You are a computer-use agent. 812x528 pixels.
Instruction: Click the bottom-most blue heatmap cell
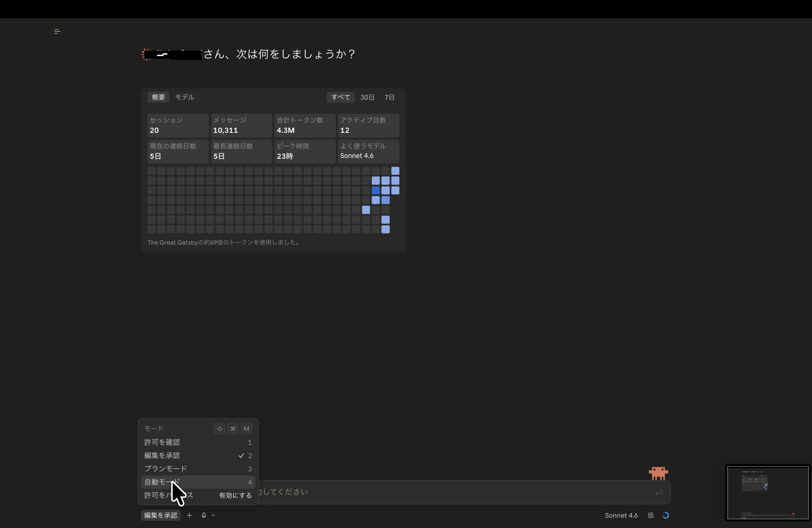pyautogui.click(x=385, y=229)
